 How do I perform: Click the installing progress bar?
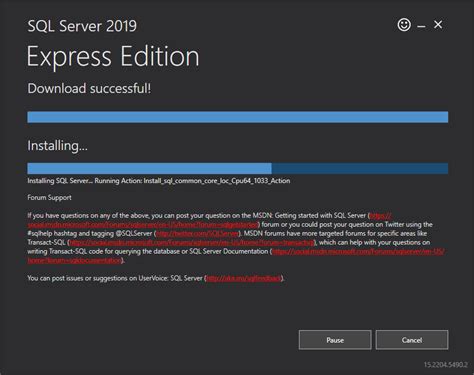point(238,168)
